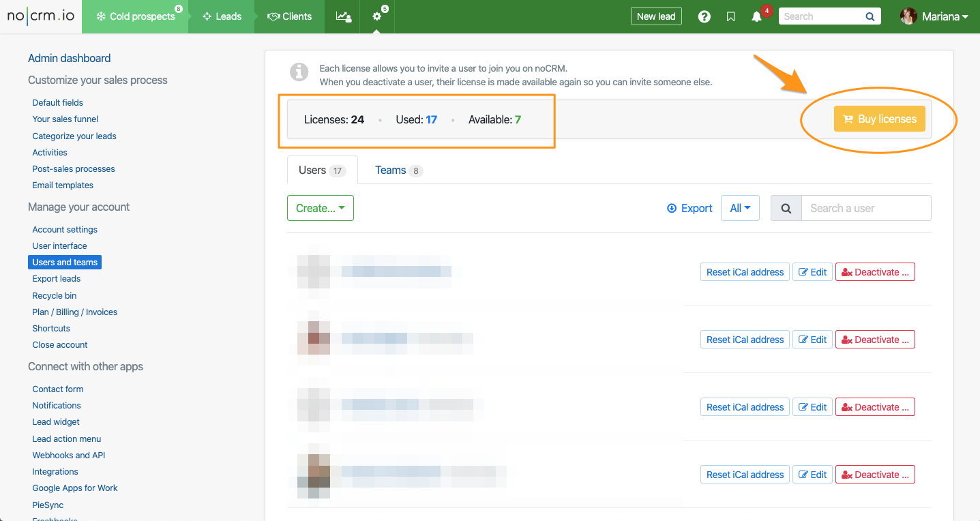
Task: Open the help question mark icon
Action: point(704,16)
